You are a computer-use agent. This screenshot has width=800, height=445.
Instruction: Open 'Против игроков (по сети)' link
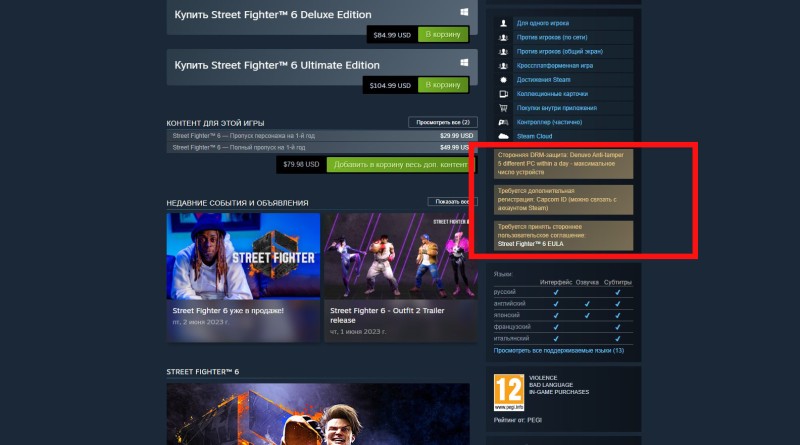tap(552, 37)
